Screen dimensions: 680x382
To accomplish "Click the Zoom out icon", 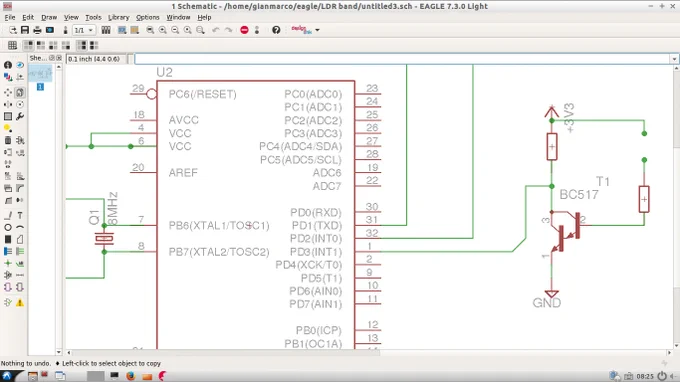I will point(175,30).
